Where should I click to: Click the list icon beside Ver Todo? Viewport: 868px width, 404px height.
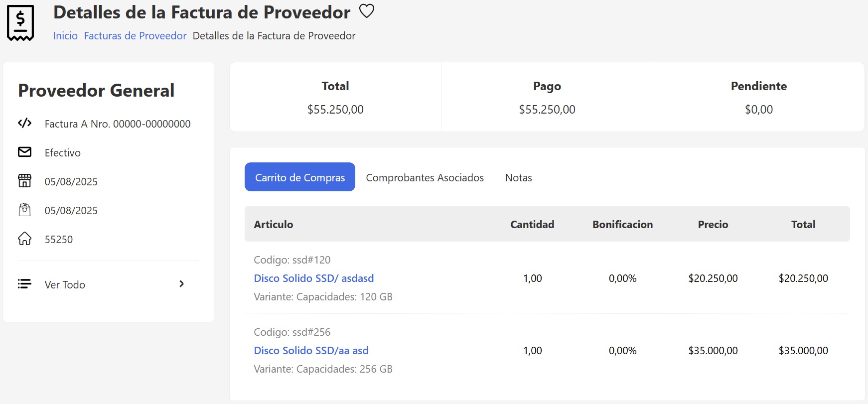point(24,284)
